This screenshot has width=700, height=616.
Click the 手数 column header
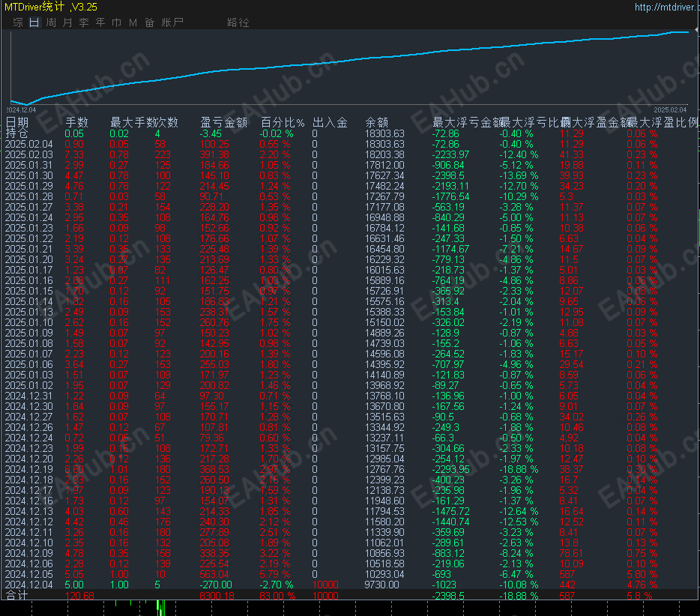76,122
